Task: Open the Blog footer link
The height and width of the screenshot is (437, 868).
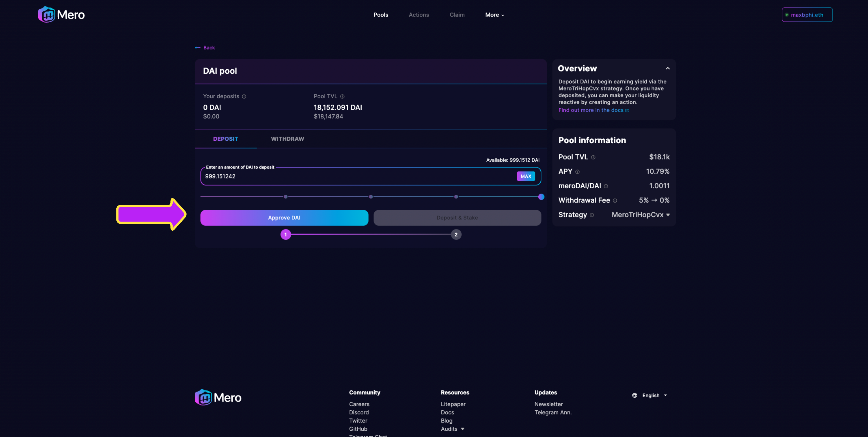Action: [x=446, y=420]
